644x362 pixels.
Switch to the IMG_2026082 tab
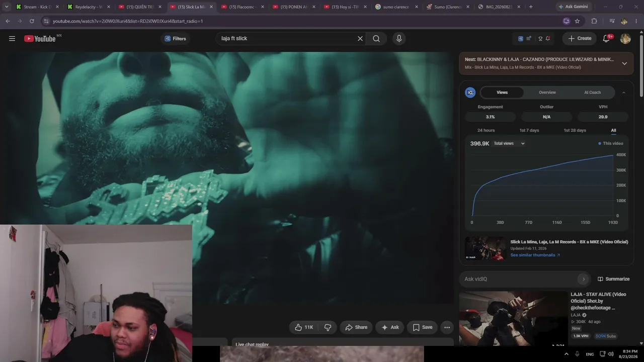(498, 7)
